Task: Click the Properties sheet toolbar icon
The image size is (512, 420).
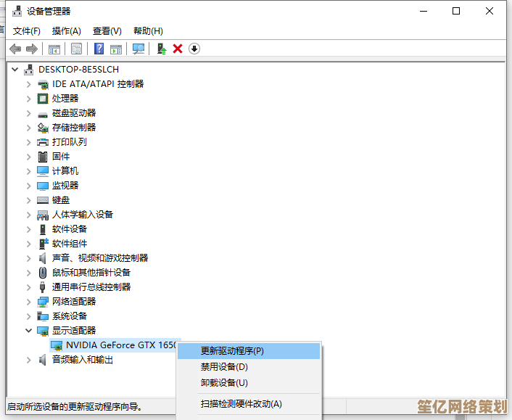Action: (76, 49)
